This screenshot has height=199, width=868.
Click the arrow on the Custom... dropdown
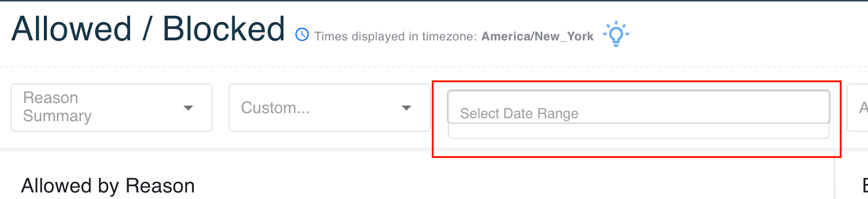406,108
